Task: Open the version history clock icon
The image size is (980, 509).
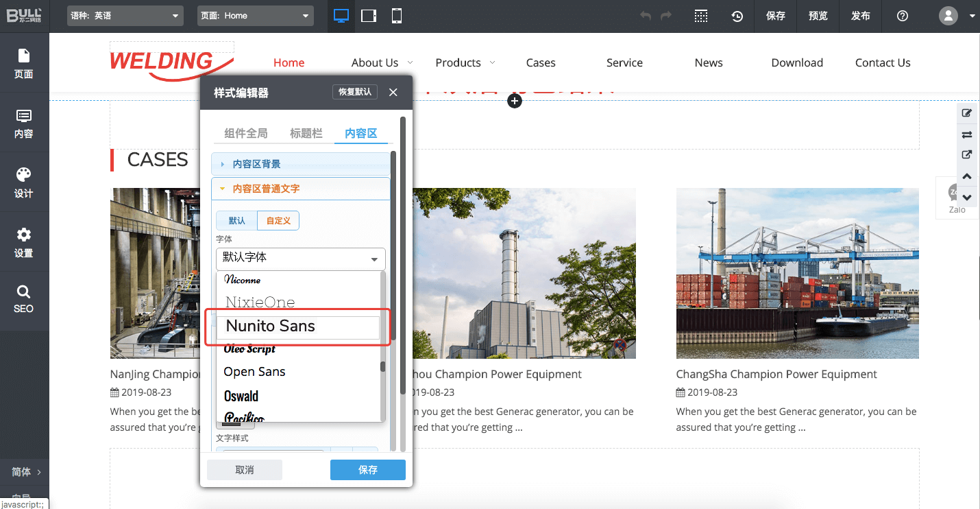Action: coord(737,16)
